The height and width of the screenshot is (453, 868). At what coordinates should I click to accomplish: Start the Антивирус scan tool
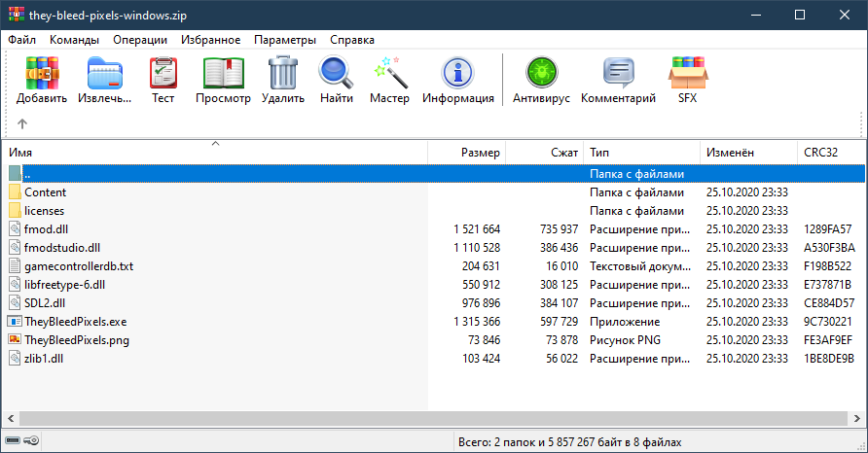point(541,73)
